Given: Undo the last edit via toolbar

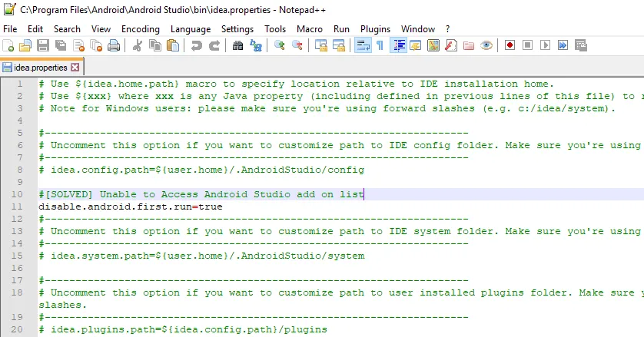Looking at the screenshot, I should pos(196,45).
